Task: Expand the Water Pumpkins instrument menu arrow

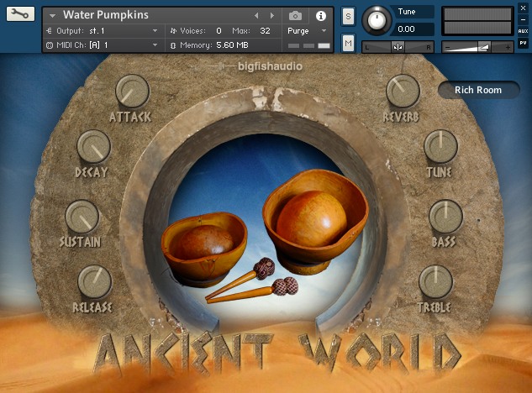Action: click(52, 16)
